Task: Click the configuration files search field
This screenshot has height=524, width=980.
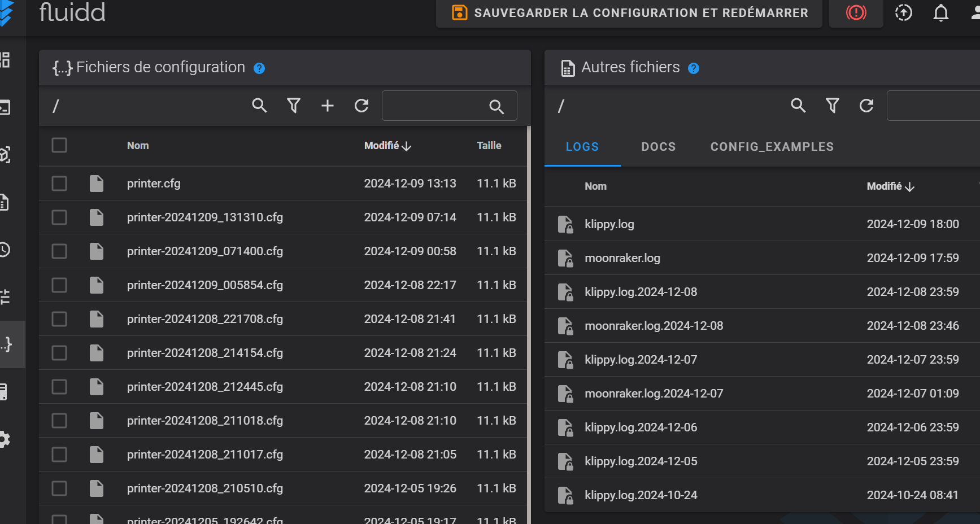Action: [435, 106]
